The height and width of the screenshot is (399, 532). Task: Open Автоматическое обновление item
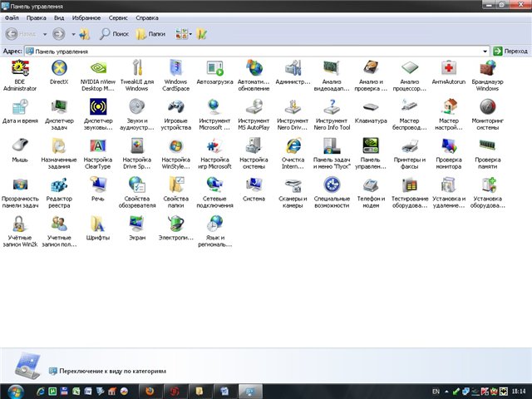254,76
